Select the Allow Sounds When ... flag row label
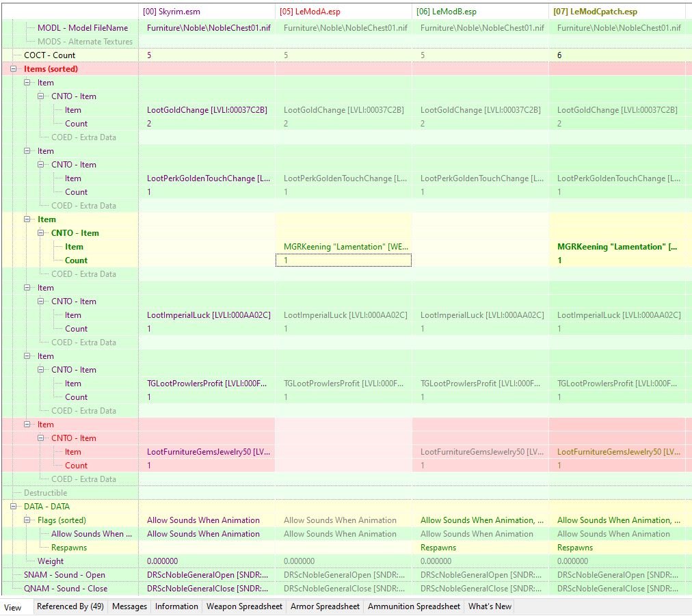The width and height of the screenshot is (692, 616). [x=92, y=534]
